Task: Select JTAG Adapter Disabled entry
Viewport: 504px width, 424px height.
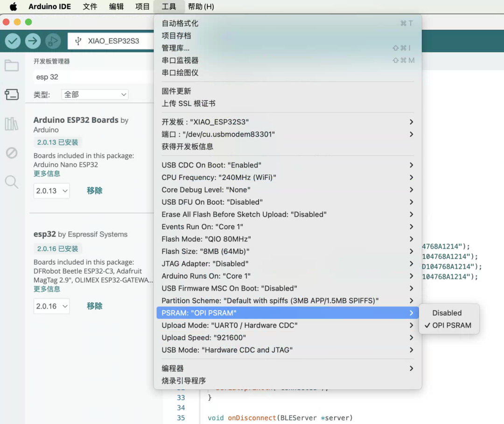Action: coord(287,263)
